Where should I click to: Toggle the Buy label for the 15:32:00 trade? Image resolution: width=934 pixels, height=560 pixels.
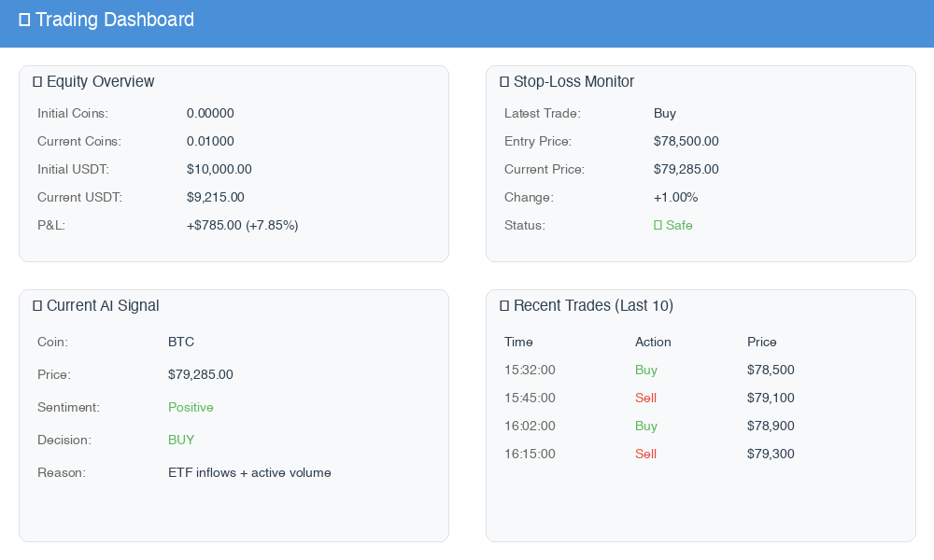pyautogui.click(x=645, y=370)
